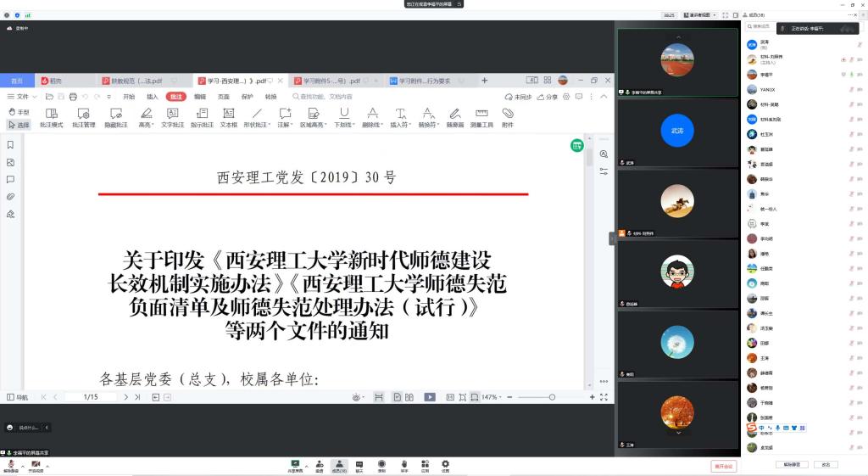Image resolution: width=868 pixels, height=476 pixels.
Task: Toggle eye protection mode icon
Action: (357, 397)
